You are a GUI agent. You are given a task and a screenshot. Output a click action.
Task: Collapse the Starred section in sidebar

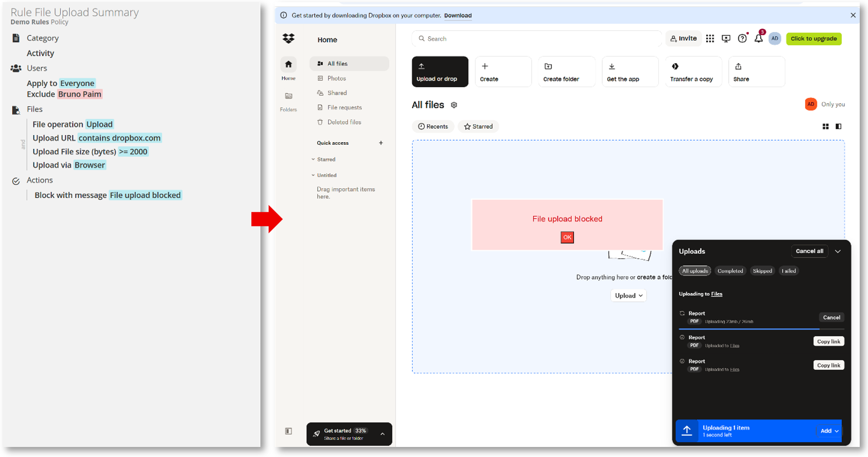click(x=313, y=160)
